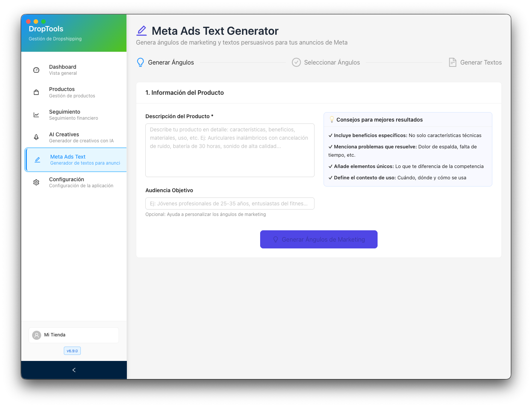
Task: Click the v6.9.0 version badge
Action: coord(72,351)
